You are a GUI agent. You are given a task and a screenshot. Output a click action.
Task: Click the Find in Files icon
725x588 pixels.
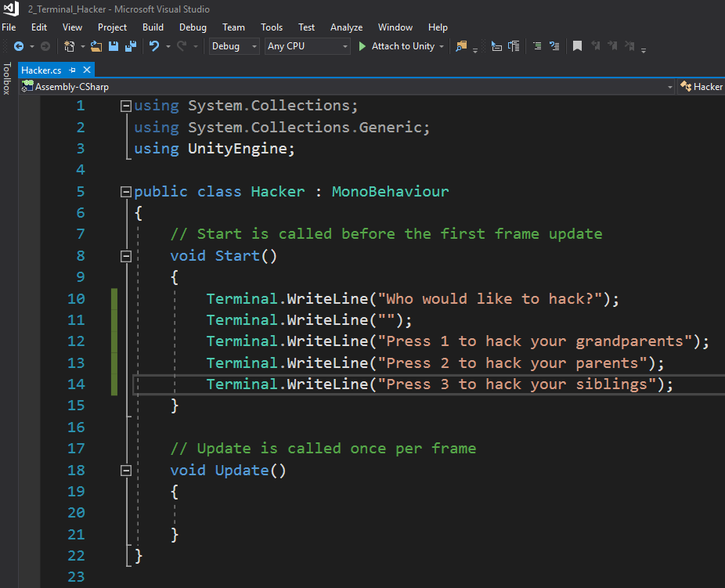tap(461, 46)
